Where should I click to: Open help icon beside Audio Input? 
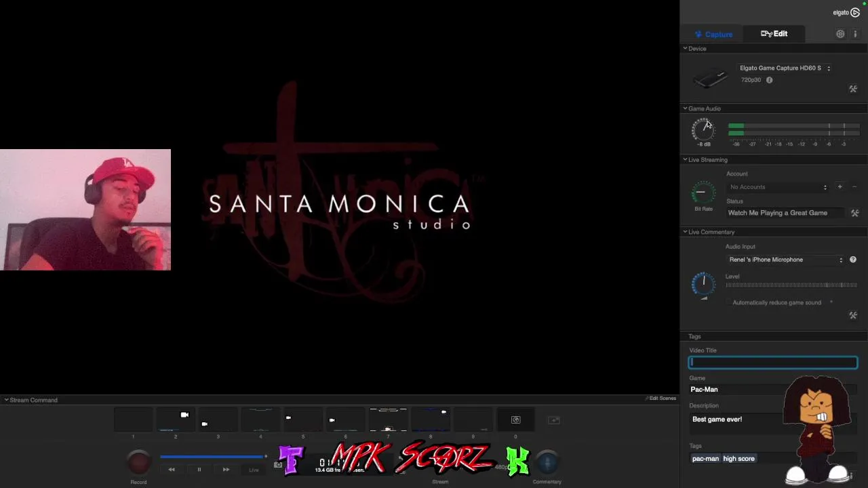[853, 260]
